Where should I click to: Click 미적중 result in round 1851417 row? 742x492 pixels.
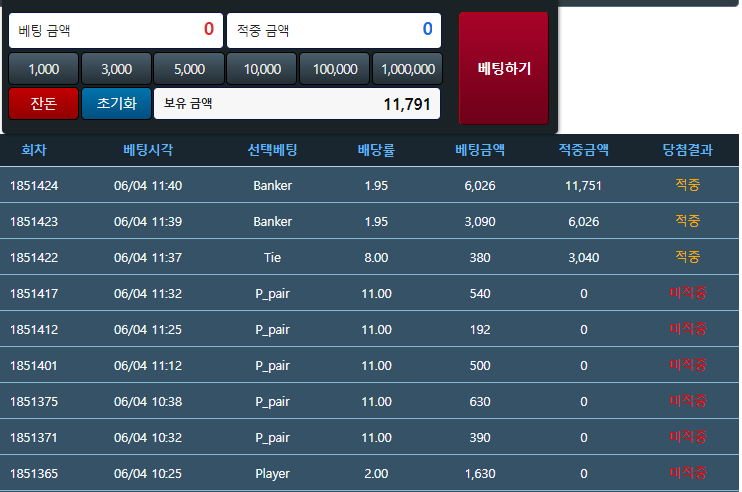pyautogui.click(x=688, y=292)
